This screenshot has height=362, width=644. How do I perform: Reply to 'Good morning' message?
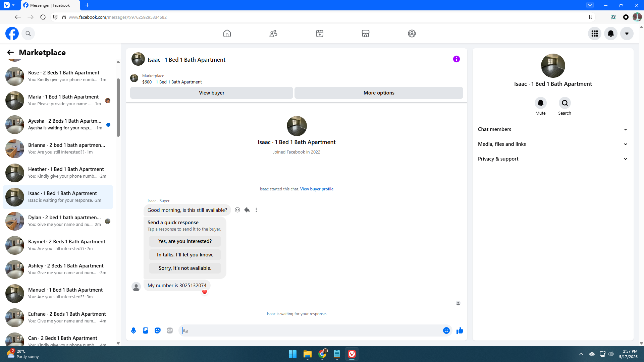(247, 210)
